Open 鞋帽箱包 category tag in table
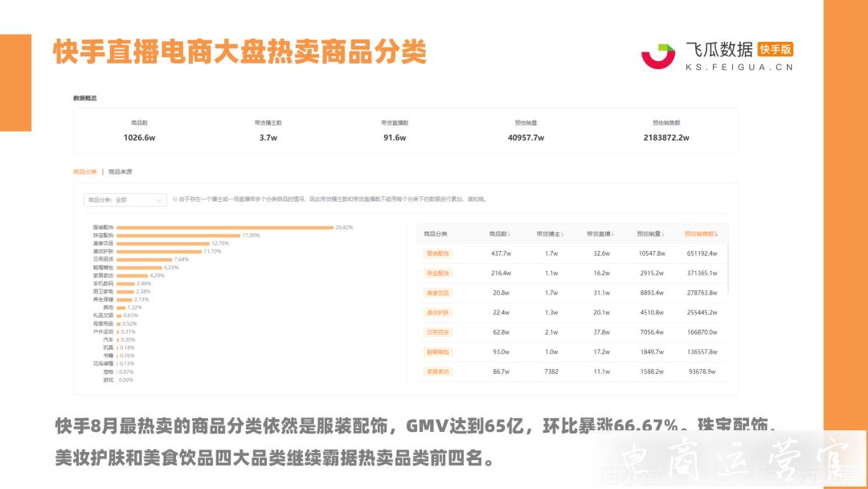The height and width of the screenshot is (489, 868). [438, 351]
